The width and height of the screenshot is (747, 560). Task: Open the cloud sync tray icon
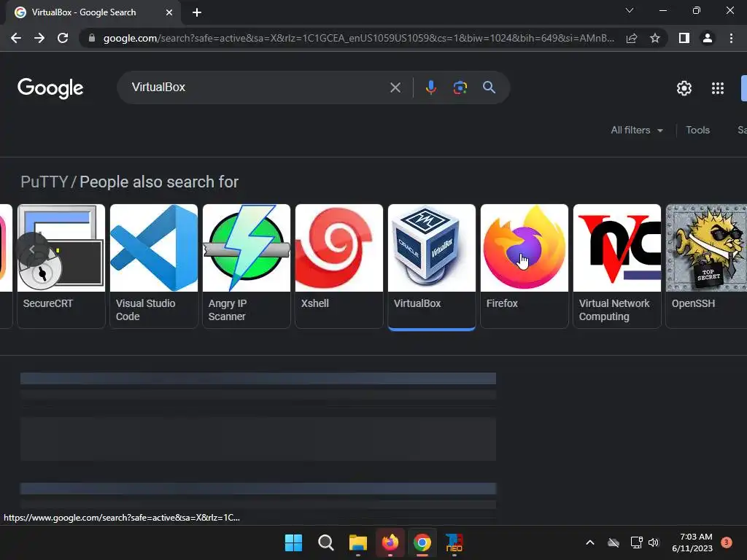click(614, 542)
